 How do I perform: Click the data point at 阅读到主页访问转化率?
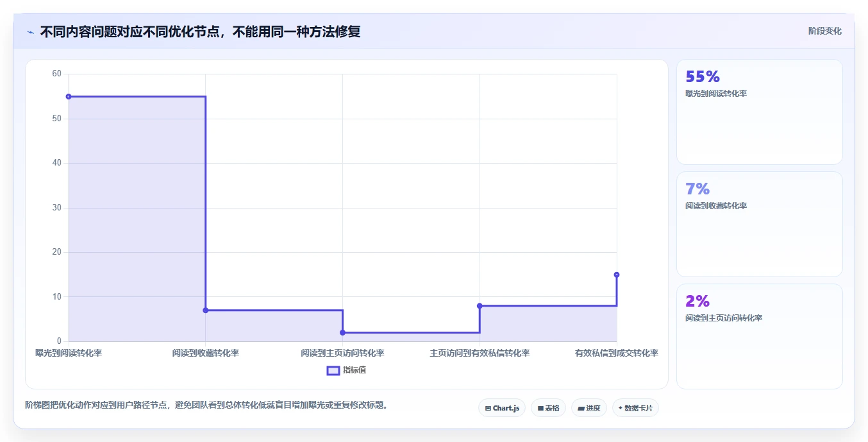tap(342, 332)
